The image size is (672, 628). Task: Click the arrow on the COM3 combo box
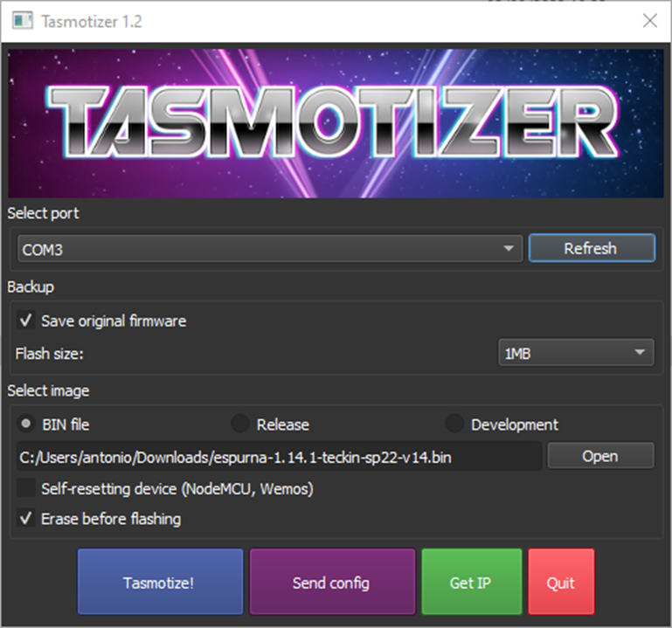pos(509,249)
